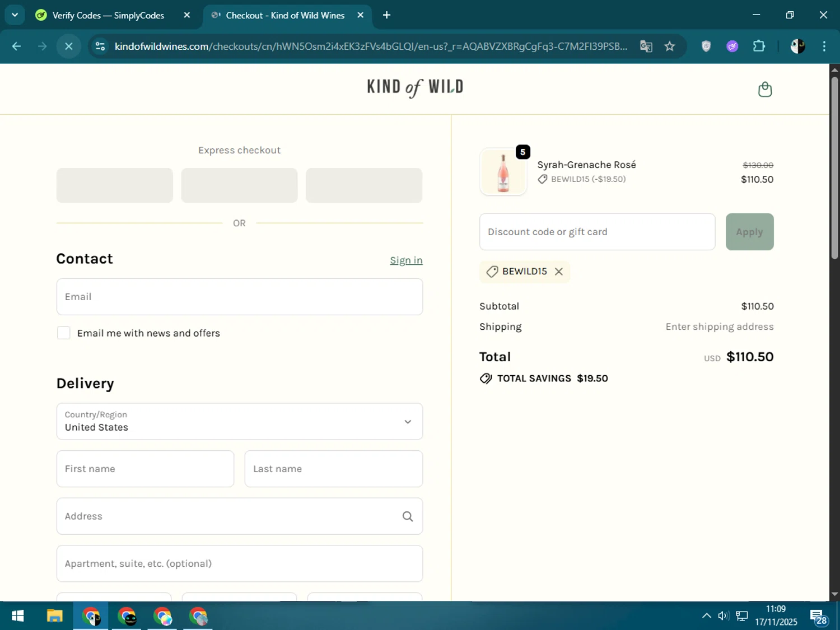This screenshot has height=630, width=840.
Task: Select the Checkout - Kind of Wild Wines tab
Action: tap(285, 15)
